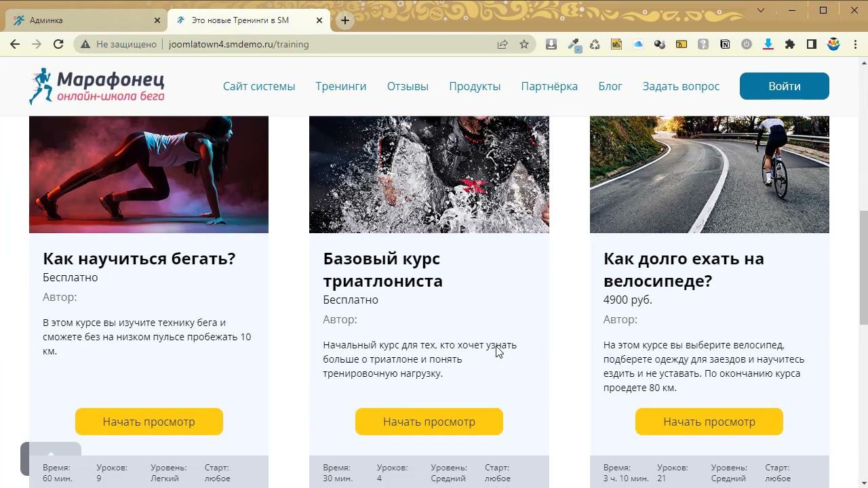Image resolution: width=868 pixels, height=488 pixels.
Task: Open Отзывы menu item
Action: coord(408,86)
